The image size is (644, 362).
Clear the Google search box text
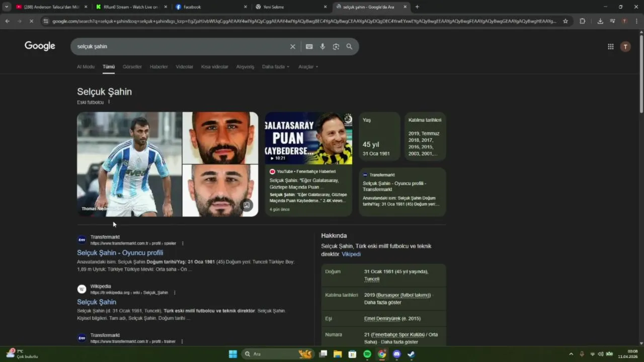[292, 46]
